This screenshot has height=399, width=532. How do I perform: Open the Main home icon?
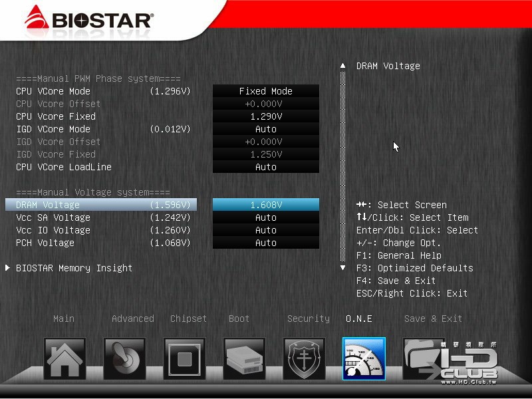65,358
